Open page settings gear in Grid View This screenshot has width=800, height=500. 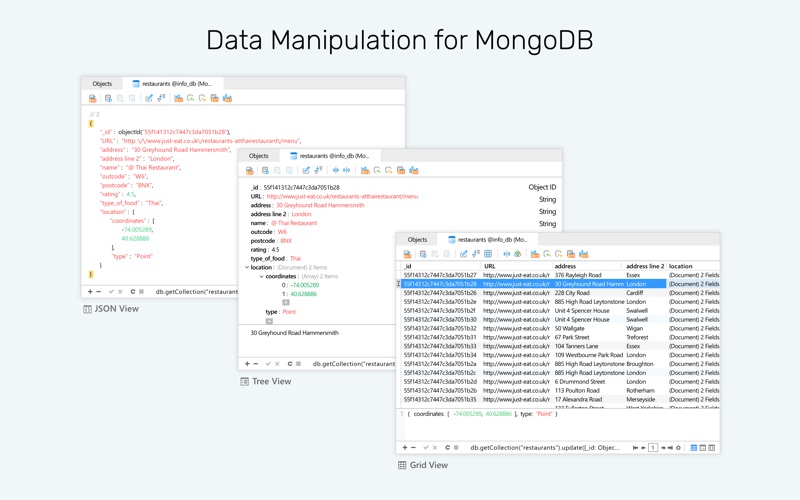[x=678, y=448]
